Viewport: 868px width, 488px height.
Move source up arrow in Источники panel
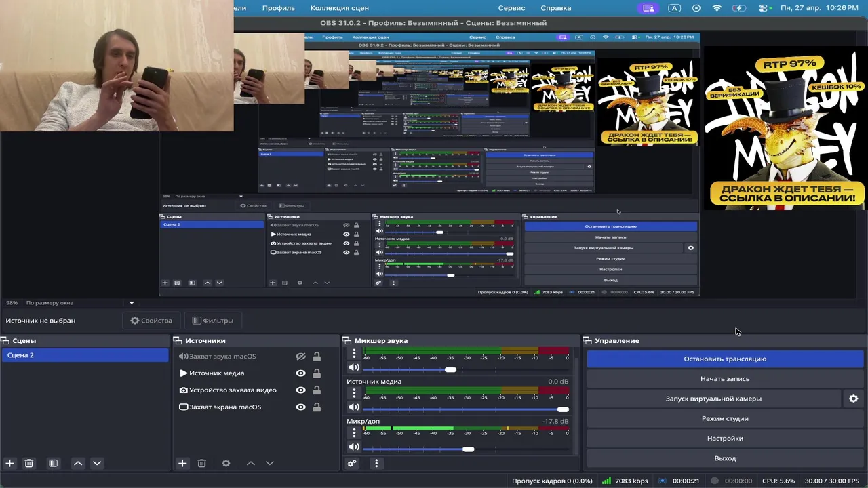pyautogui.click(x=250, y=463)
